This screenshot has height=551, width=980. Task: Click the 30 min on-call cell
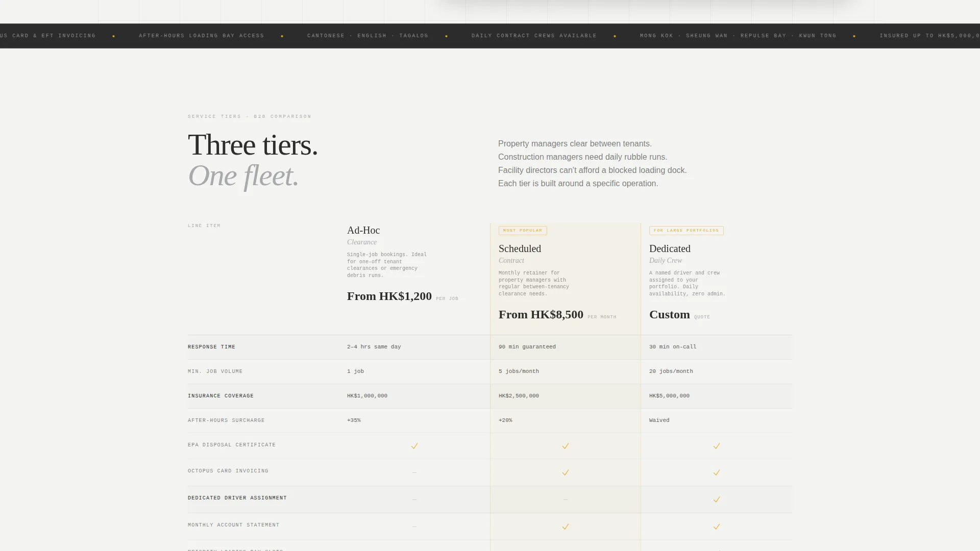point(673,347)
